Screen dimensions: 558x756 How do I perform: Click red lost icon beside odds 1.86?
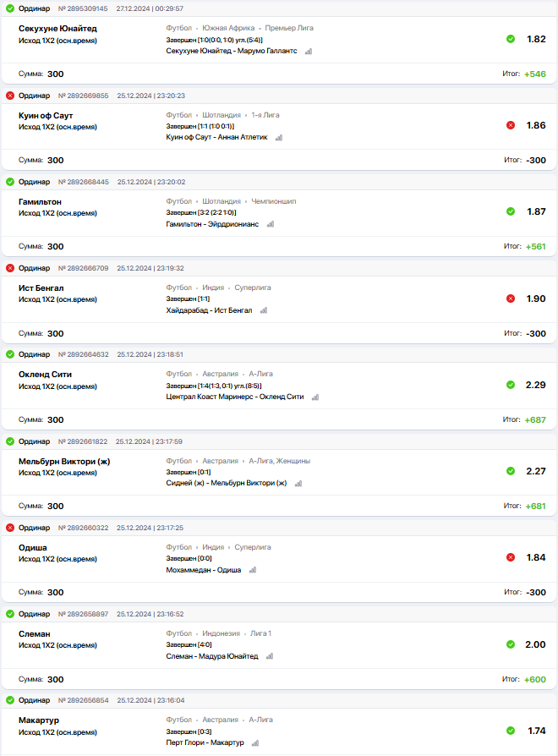[511, 125]
